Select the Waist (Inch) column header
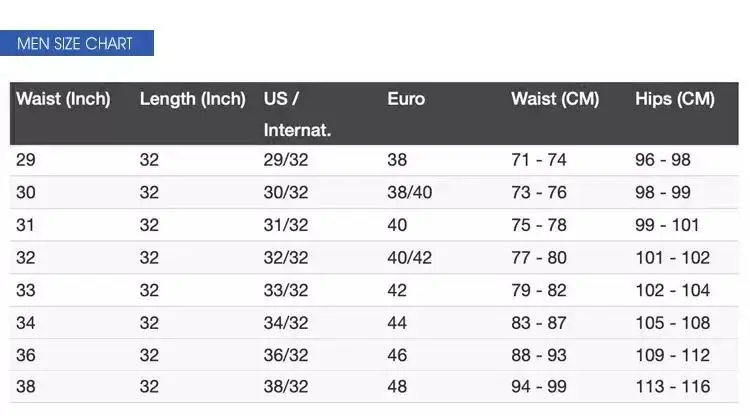The height and width of the screenshot is (416, 750). point(63,99)
